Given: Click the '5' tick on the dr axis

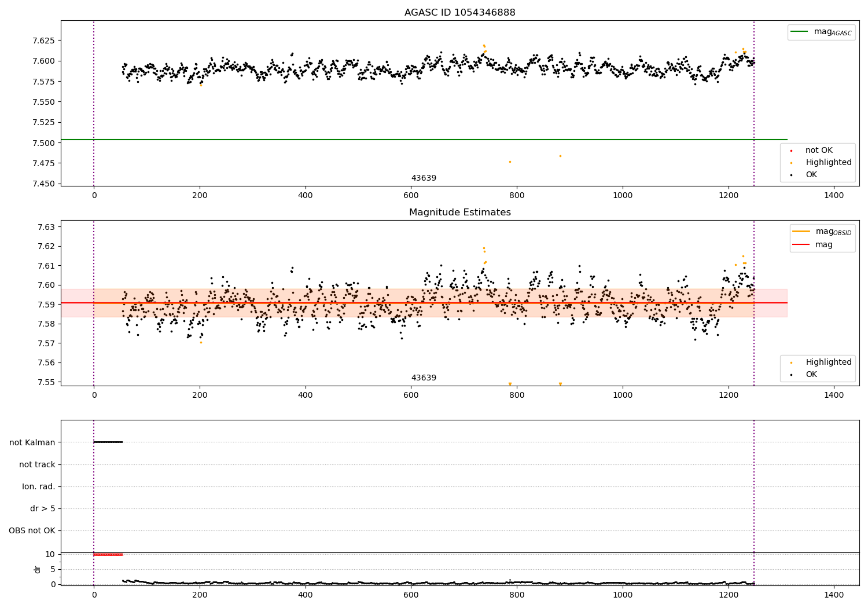Looking at the screenshot, I should tap(53, 570).
